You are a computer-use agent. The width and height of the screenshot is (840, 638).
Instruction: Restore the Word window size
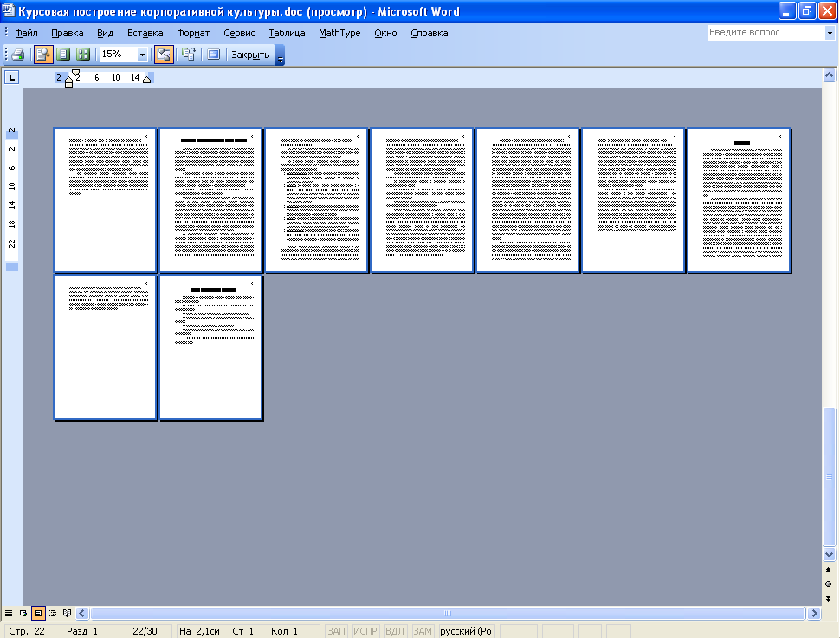(807, 10)
